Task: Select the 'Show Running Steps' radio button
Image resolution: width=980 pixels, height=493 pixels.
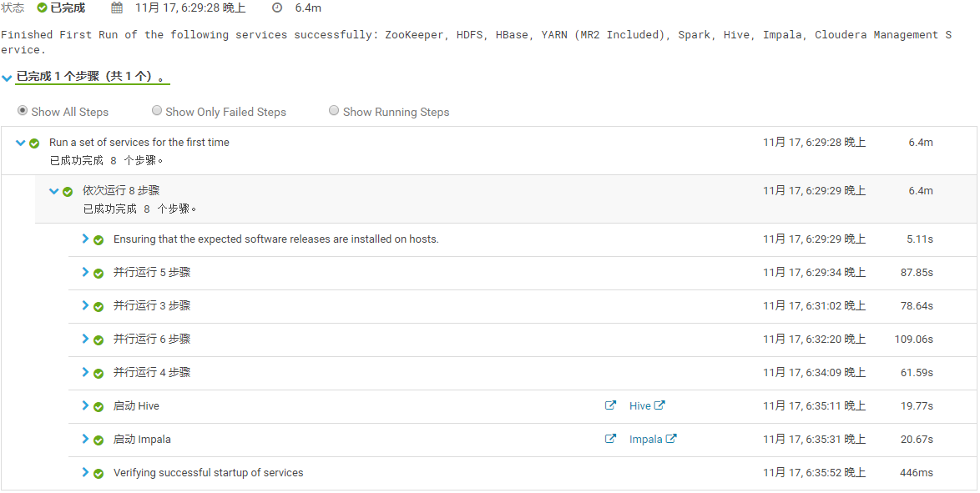Action: (335, 111)
